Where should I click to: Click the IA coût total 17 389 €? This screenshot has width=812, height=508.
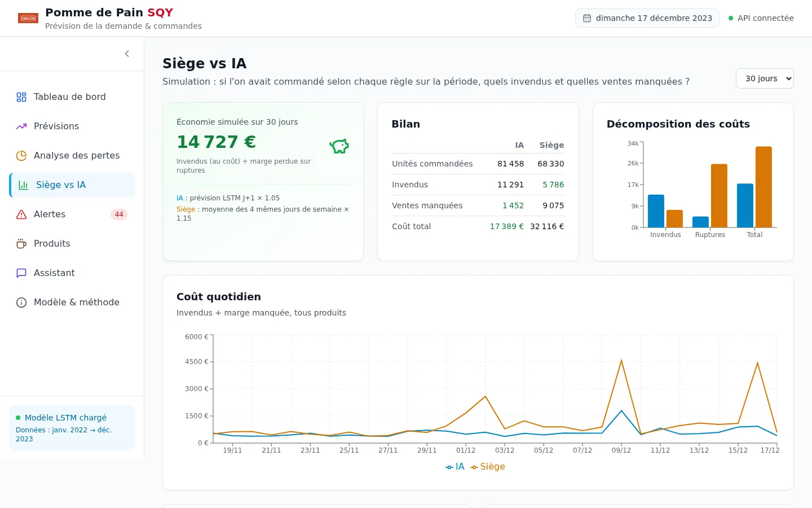pos(506,226)
